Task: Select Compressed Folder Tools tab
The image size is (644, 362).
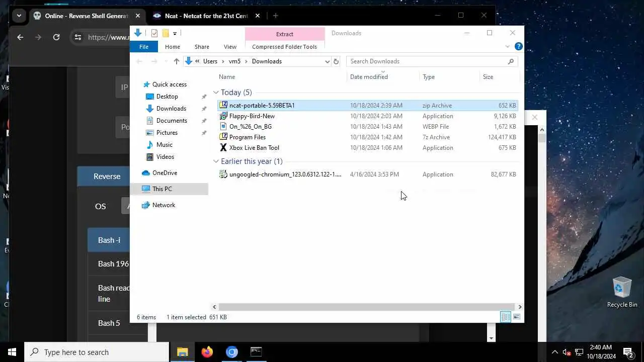Action: click(x=284, y=47)
